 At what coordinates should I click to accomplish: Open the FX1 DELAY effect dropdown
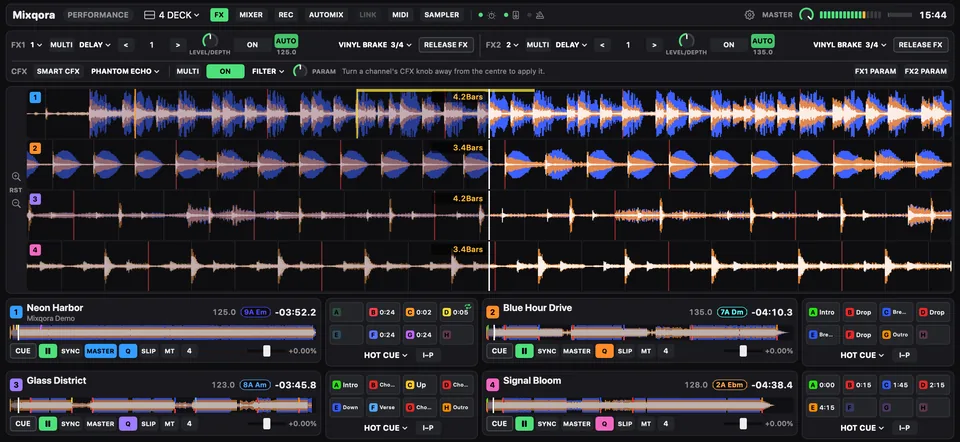[x=95, y=45]
